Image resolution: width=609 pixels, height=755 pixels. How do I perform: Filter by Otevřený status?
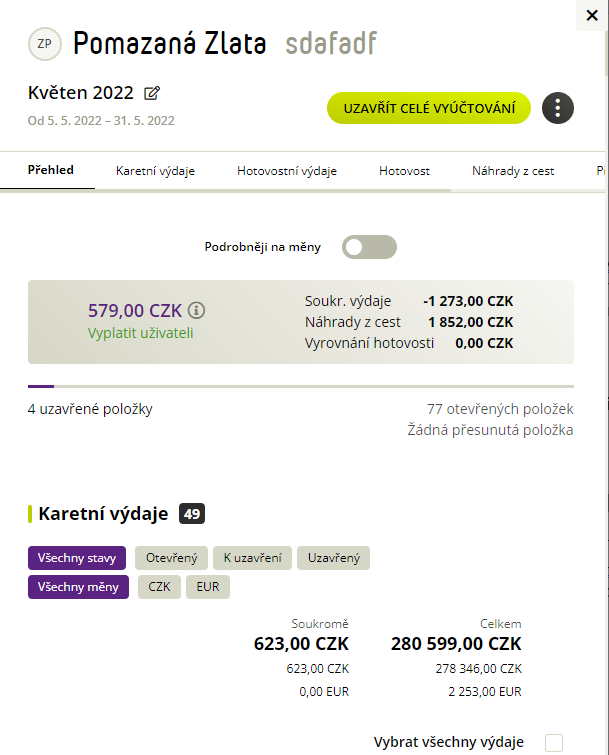(171, 558)
